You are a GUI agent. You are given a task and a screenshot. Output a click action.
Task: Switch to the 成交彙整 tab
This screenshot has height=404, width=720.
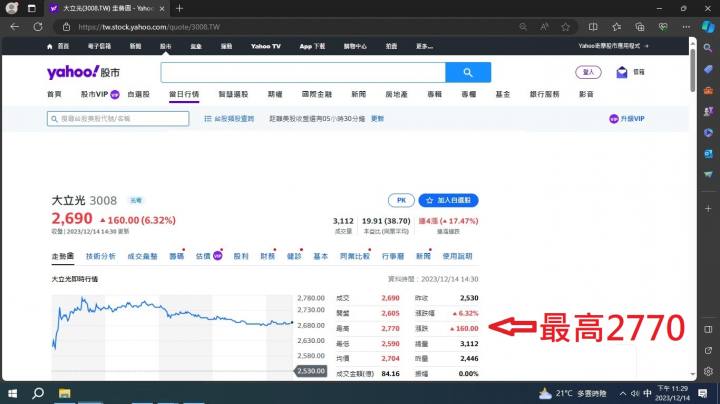coord(142,256)
